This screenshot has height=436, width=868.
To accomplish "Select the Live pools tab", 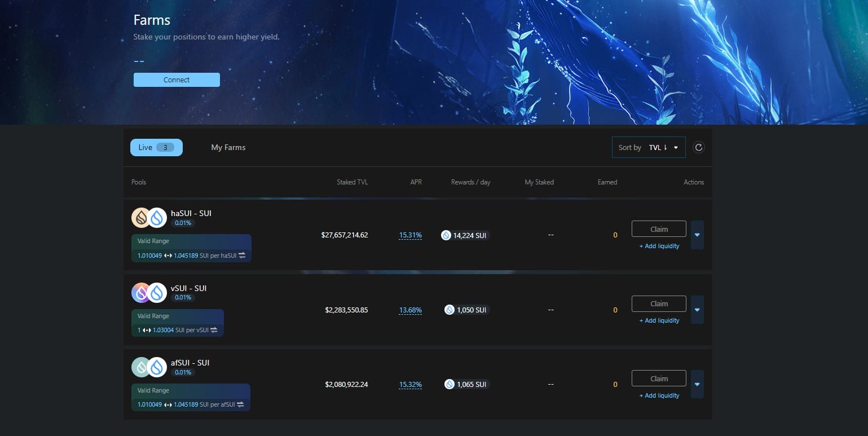I will click(156, 147).
